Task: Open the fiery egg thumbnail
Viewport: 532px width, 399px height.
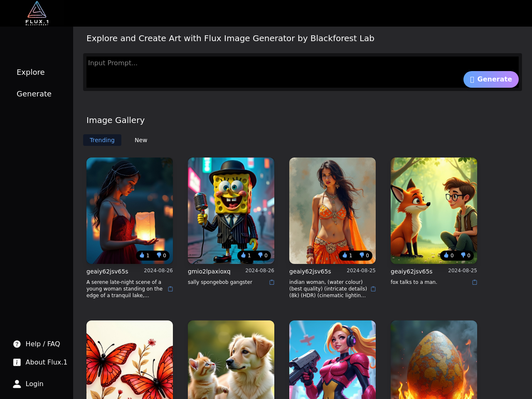Action: 434,360
